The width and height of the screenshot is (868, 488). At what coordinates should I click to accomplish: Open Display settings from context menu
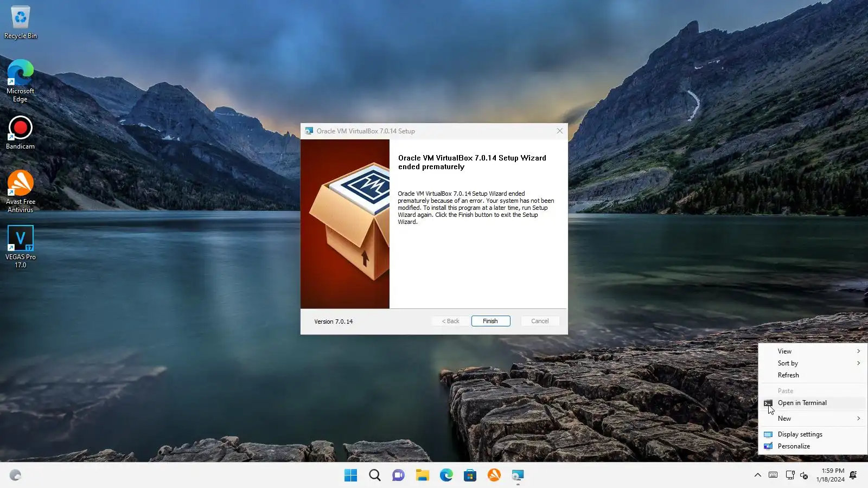(813, 434)
